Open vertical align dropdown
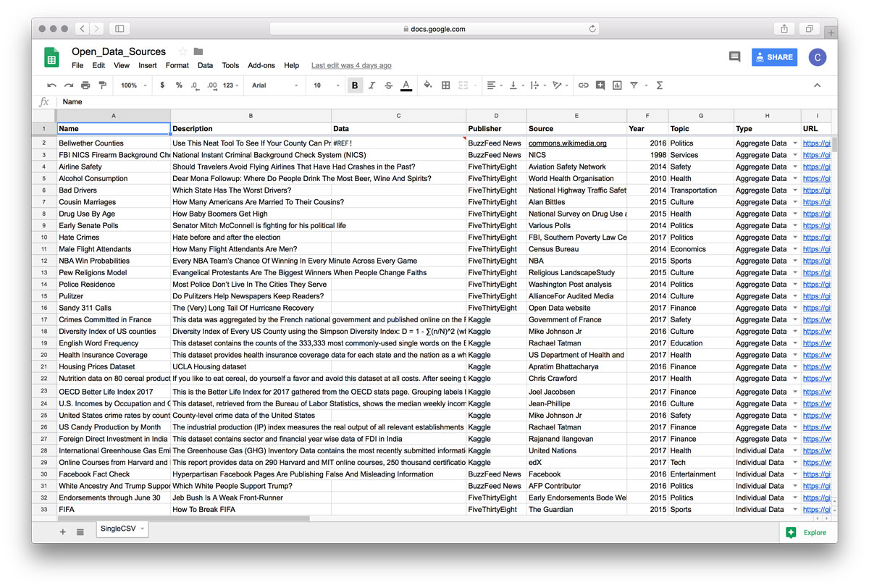869x588 pixels. click(516, 85)
